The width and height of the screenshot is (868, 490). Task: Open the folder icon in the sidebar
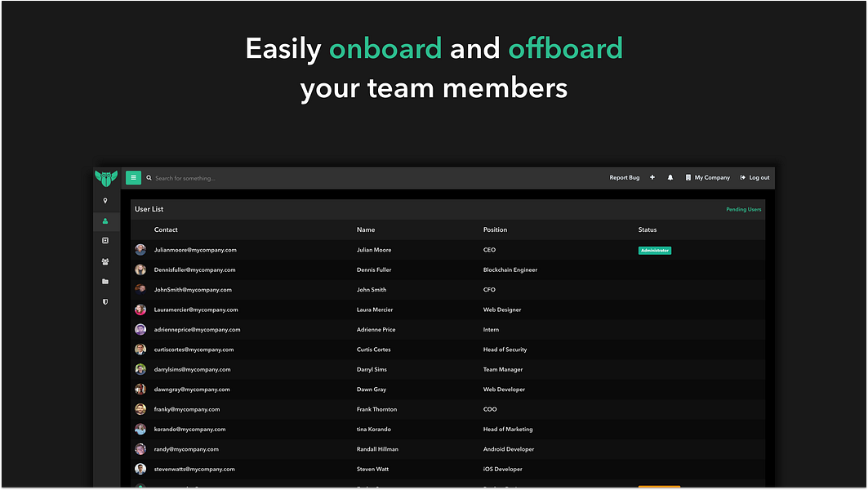[105, 281]
